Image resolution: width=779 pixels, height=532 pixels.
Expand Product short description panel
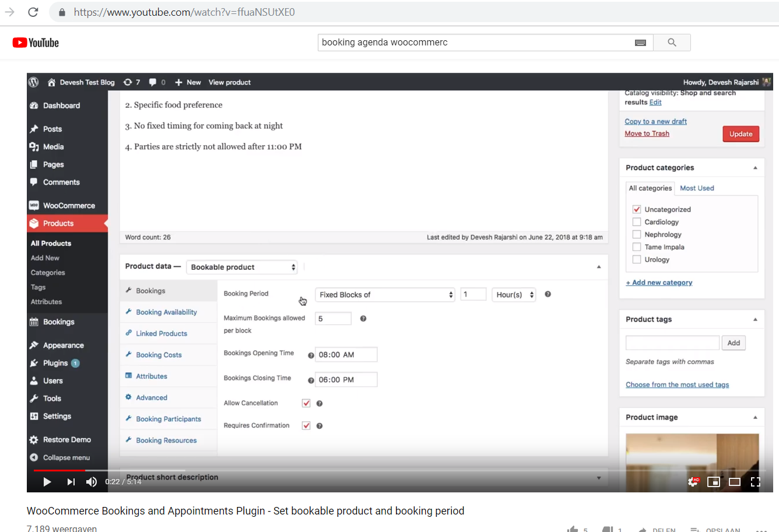click(x=599, y=478)
